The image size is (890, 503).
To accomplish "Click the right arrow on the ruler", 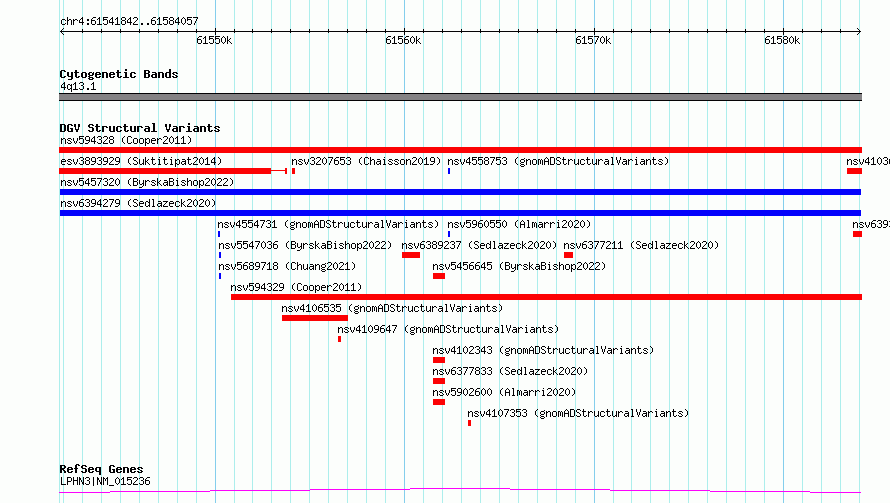I will point(859,31).
